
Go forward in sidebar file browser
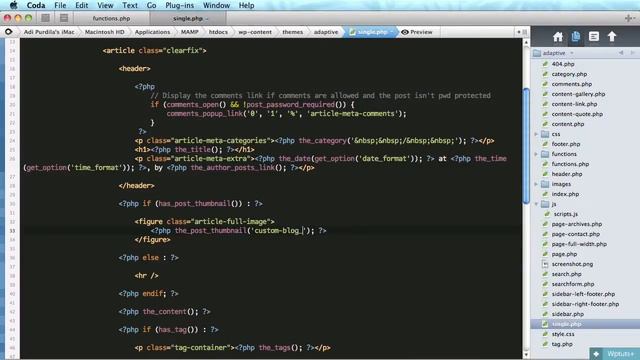(632, 53)
